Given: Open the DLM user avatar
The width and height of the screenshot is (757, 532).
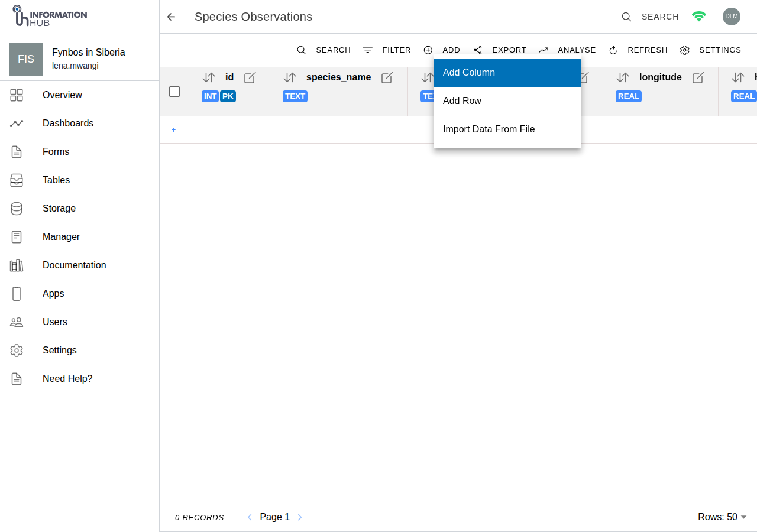Looking at the screenshot, I should click(732, 17).
